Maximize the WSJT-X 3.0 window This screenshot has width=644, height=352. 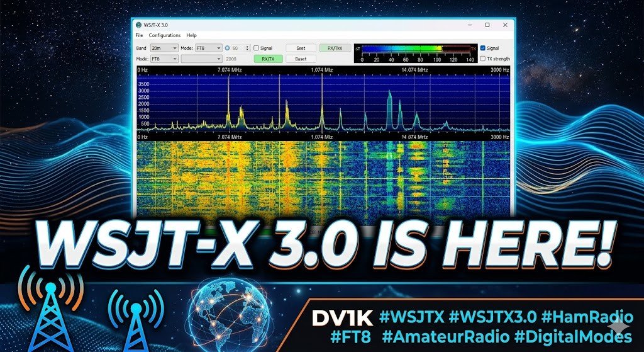click(x=487, y=25)
